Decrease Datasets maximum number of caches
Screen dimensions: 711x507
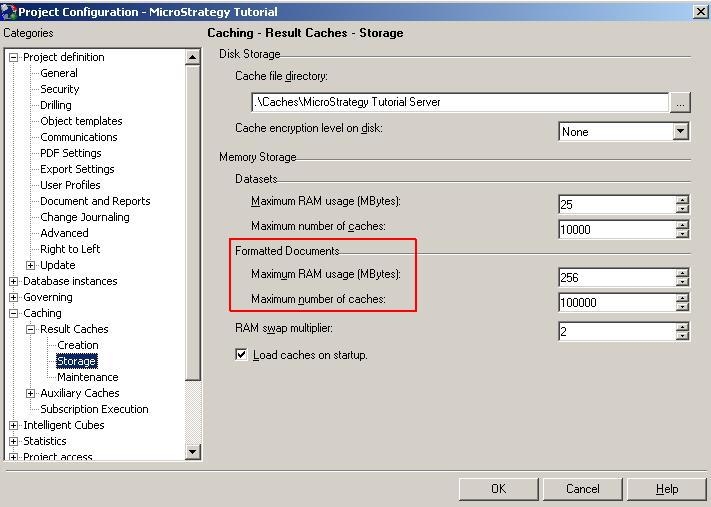click(682, 234)
